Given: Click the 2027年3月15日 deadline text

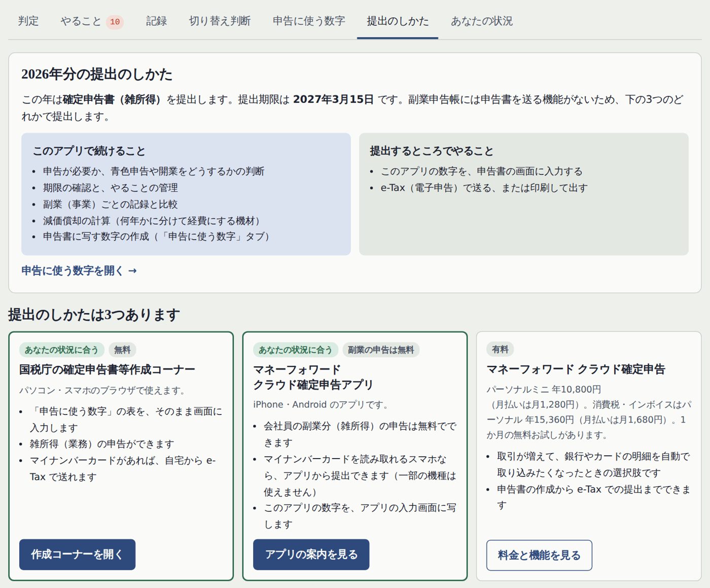Looking at the screenshot, I should click(333, 99).
